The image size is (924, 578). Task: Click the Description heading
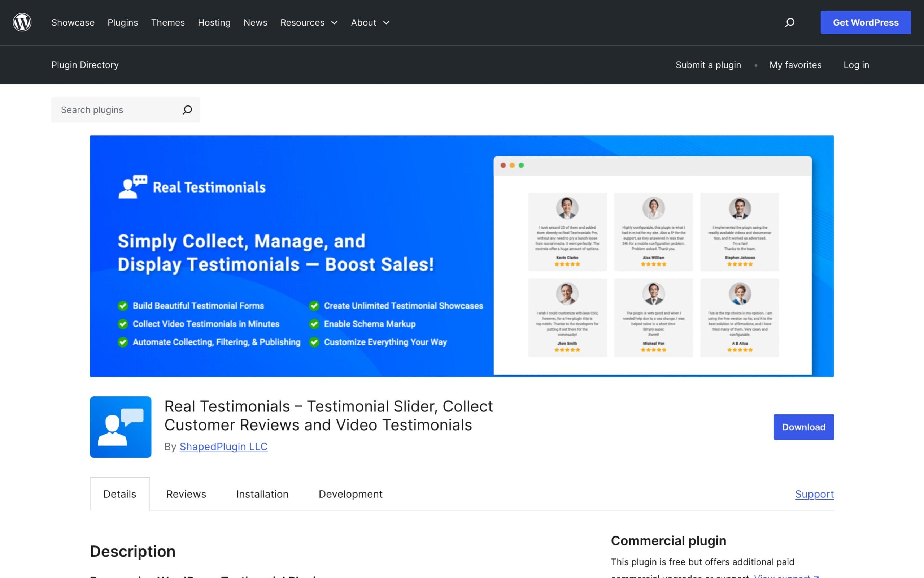click(x=132, y=551)
